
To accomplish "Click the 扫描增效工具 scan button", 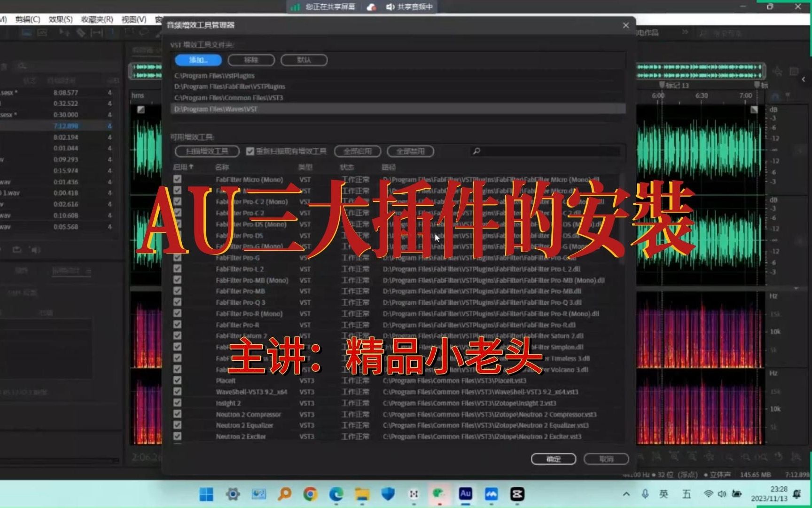I will (x=207, y=151).
